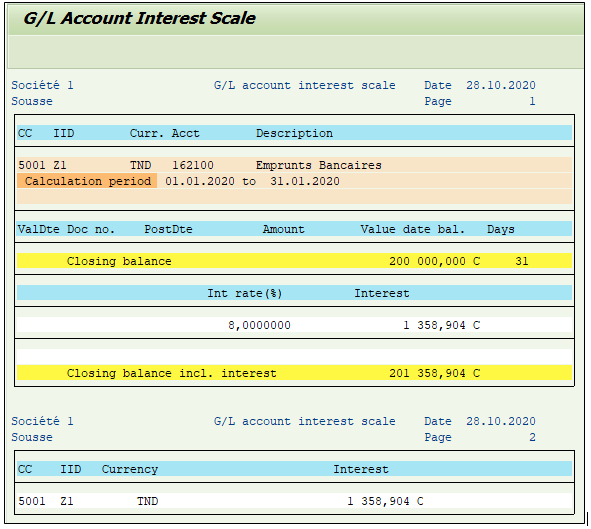The image size is (591, 529).
Task: Click Z1 indicator in page 2 summary row
Action: pos(67,501)
